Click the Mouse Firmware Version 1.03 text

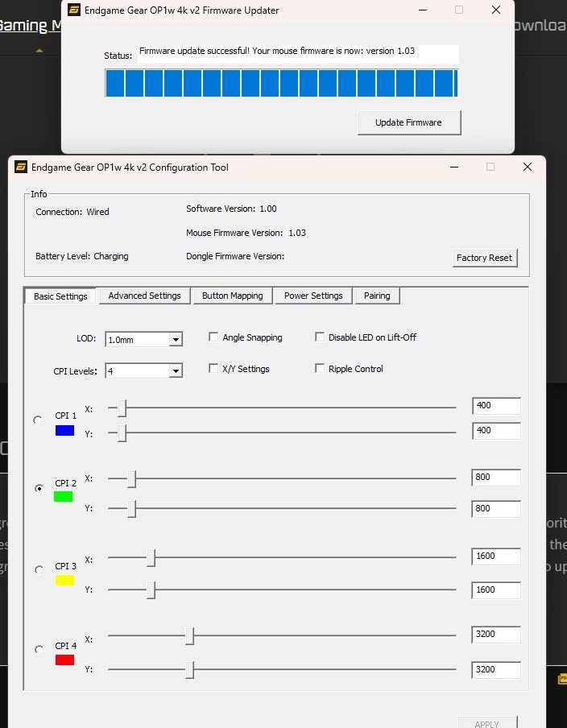point(246,233)
